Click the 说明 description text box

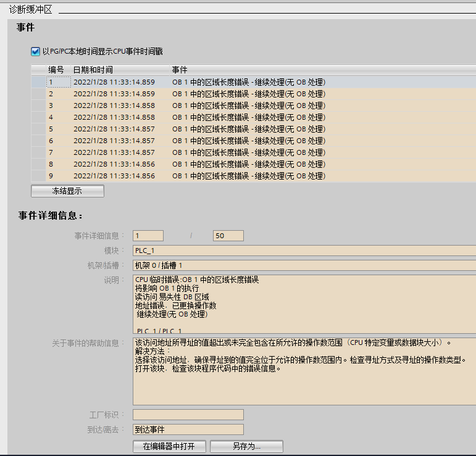pyautogui.click(x=304, y=304)
